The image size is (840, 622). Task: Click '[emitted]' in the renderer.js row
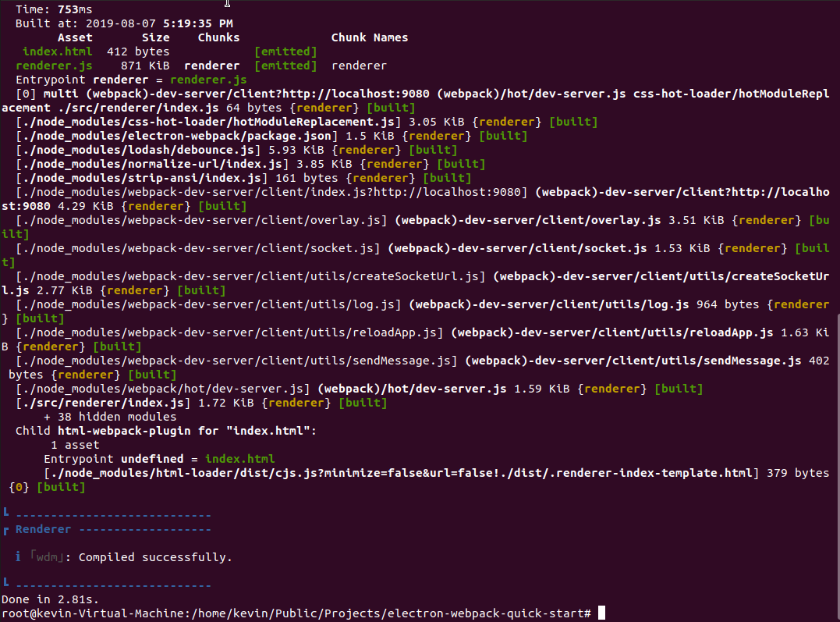click(x=285, y=66)
